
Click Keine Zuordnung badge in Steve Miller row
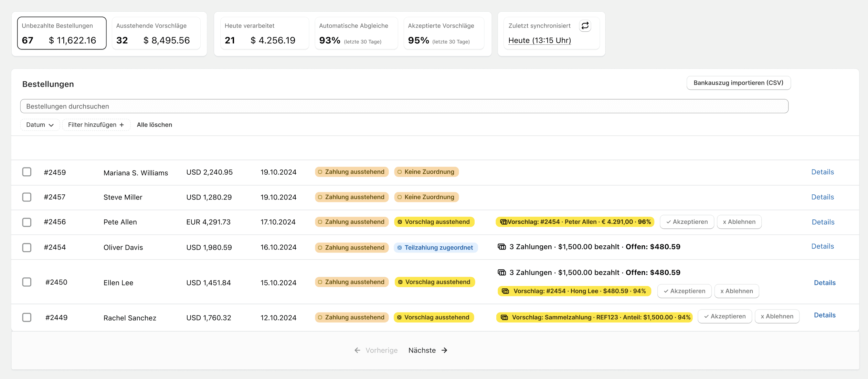click(x=426, y=197)
